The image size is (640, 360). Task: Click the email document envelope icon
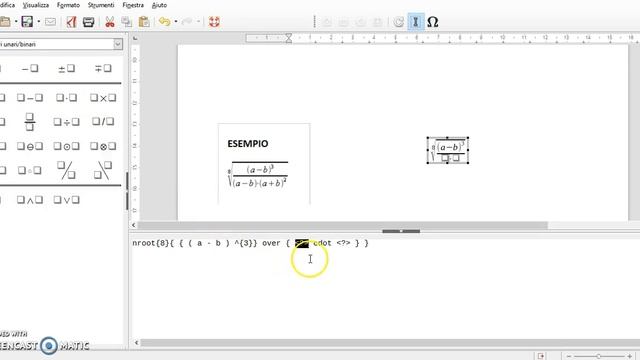coord(51,22)
